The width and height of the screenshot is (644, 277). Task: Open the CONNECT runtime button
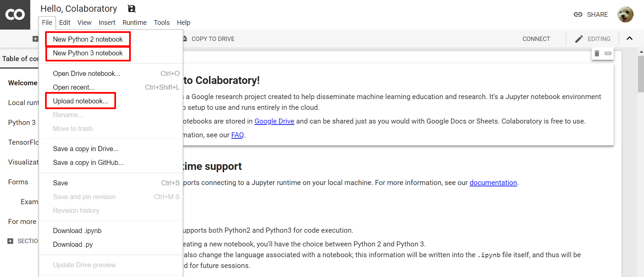(536, 39)
